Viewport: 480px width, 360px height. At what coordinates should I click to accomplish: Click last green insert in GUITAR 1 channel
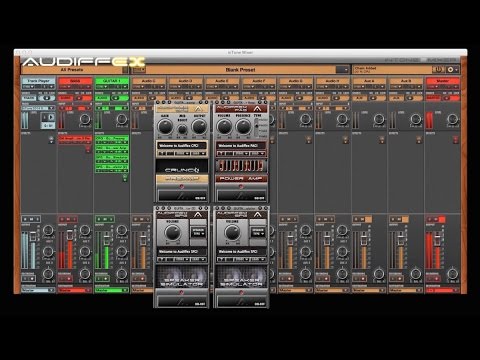(112, 168)
